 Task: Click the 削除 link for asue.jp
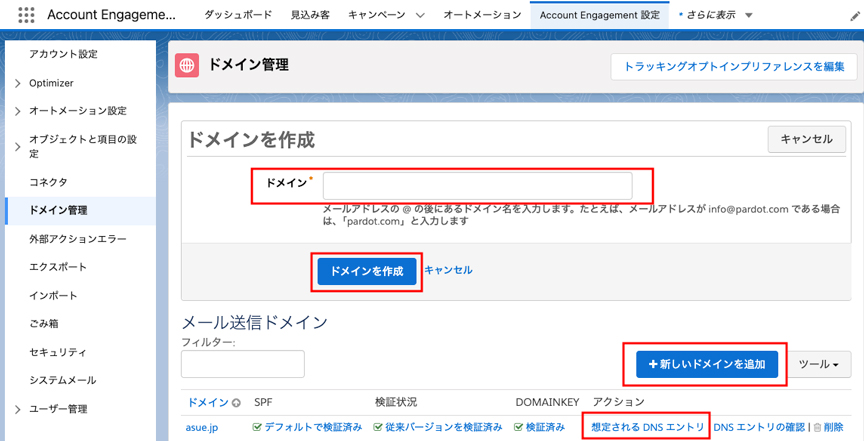pyautogui.click(x=833, y=427)
